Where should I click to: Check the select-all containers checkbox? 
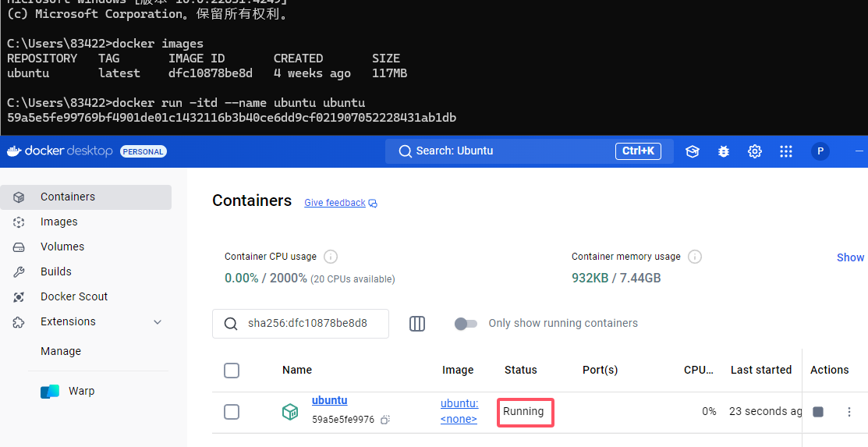232,371
